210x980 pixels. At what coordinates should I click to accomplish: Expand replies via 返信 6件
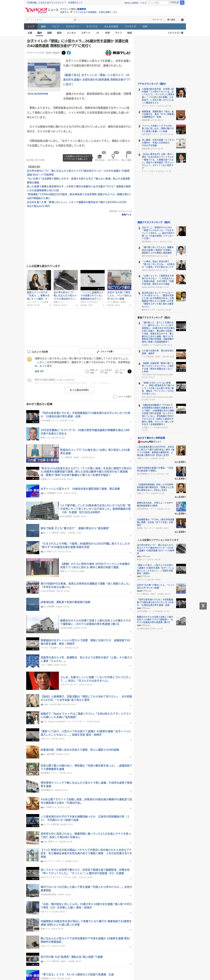(39, 371)
